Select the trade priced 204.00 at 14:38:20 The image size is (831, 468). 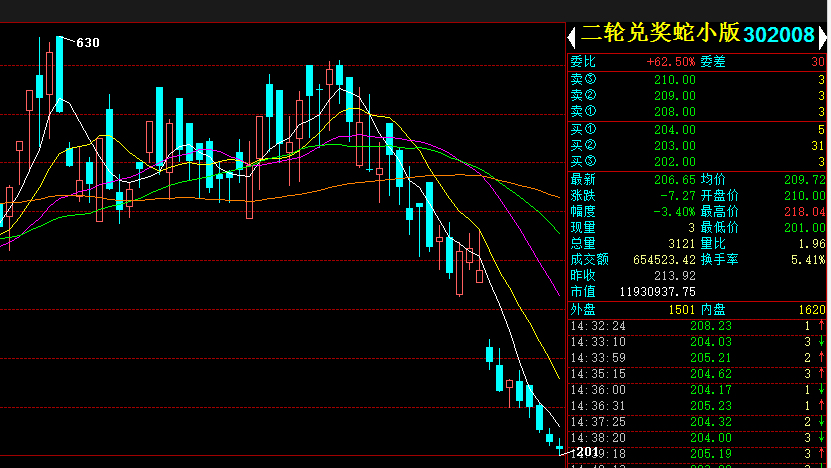(697, 438)
